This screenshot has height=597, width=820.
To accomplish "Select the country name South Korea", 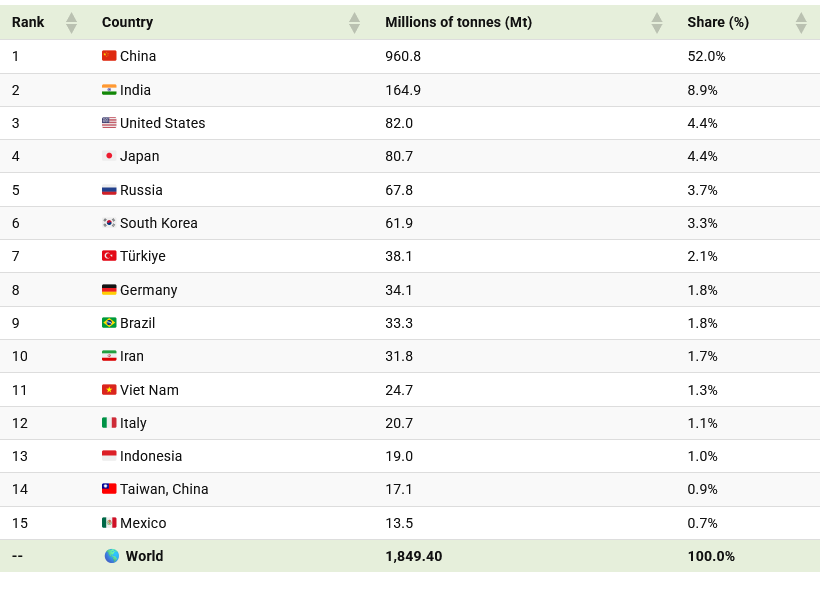I will (x=159, y=223).
